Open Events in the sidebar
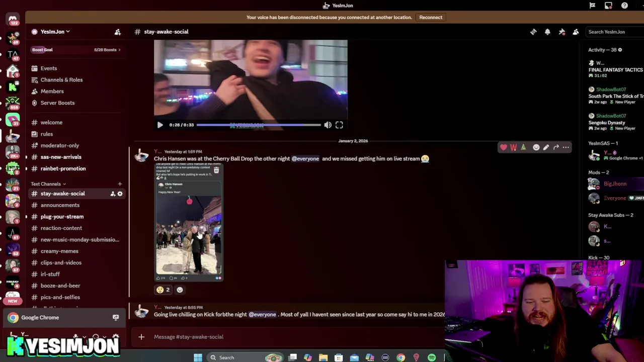 [x=49, y=68]
